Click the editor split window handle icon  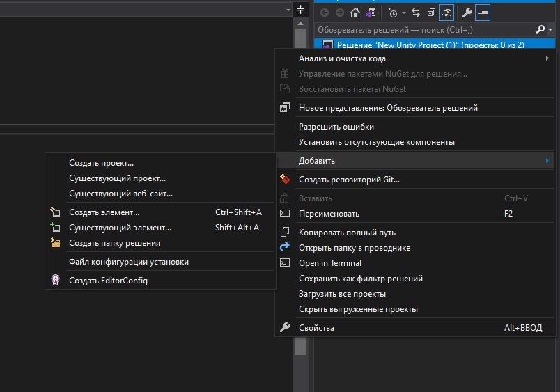[300, 10]
